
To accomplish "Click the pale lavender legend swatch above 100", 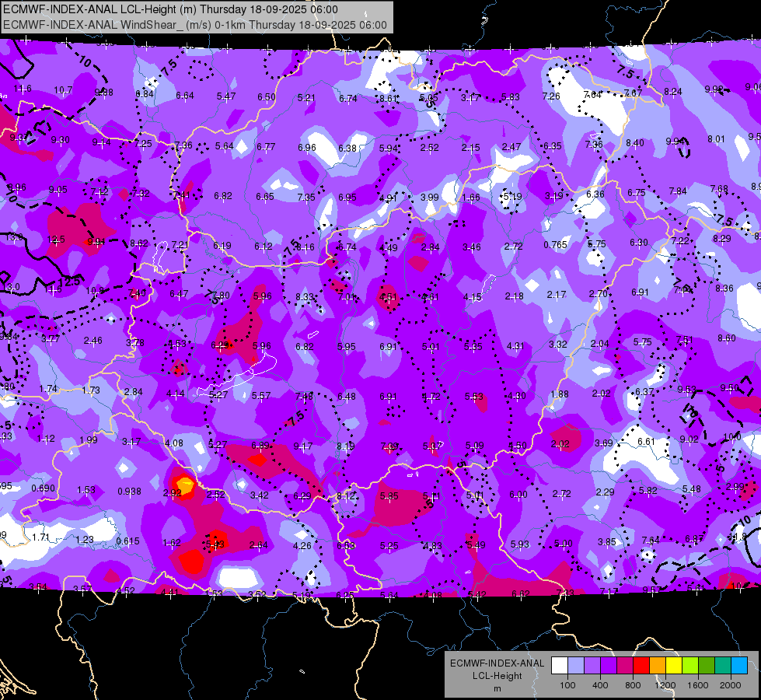I will point(575,666).
